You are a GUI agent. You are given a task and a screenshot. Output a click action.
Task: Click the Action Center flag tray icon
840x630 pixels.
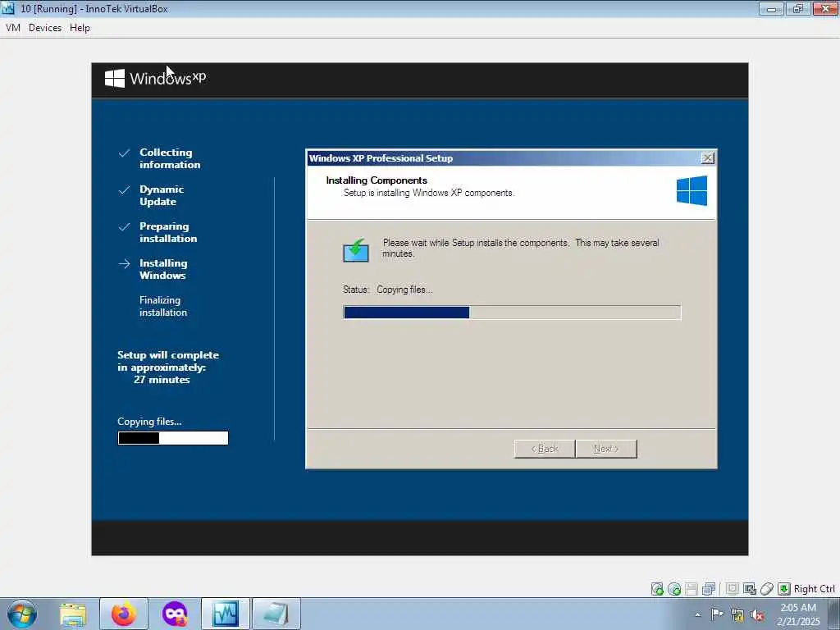(x=717, y=614)
